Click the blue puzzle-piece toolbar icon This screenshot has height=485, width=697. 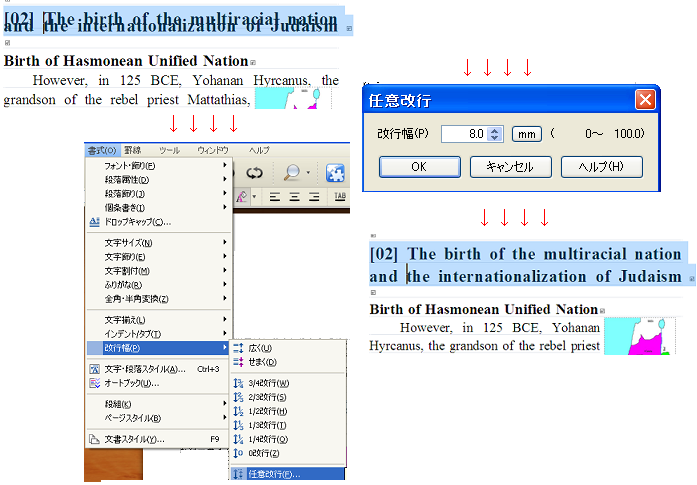pyautogui.click(x=335, y=172)
